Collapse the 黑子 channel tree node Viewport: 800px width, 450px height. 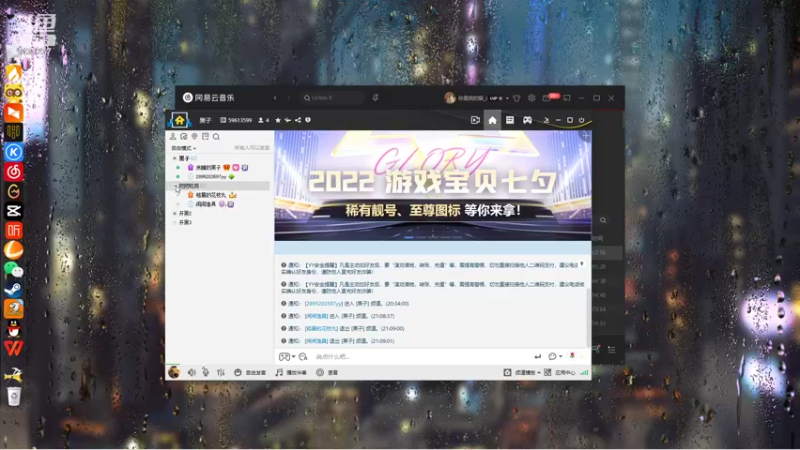pos(174,159)
